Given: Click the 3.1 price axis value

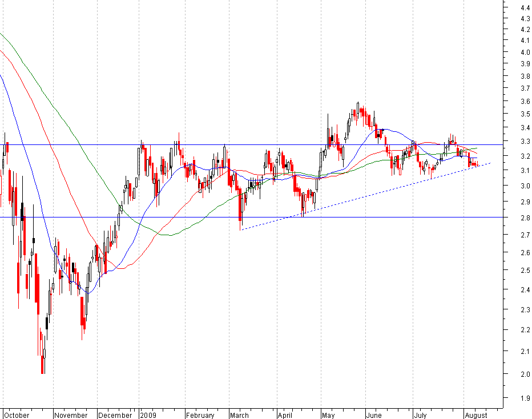Looking at the screenshot, I should [x=525, y=170].
